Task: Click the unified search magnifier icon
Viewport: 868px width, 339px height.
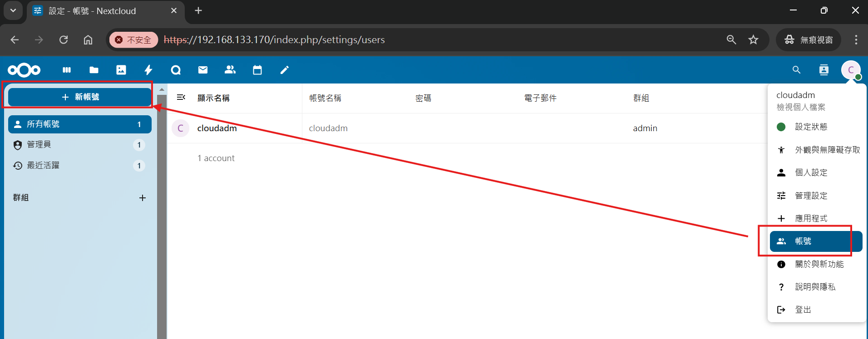Action: 796,70
